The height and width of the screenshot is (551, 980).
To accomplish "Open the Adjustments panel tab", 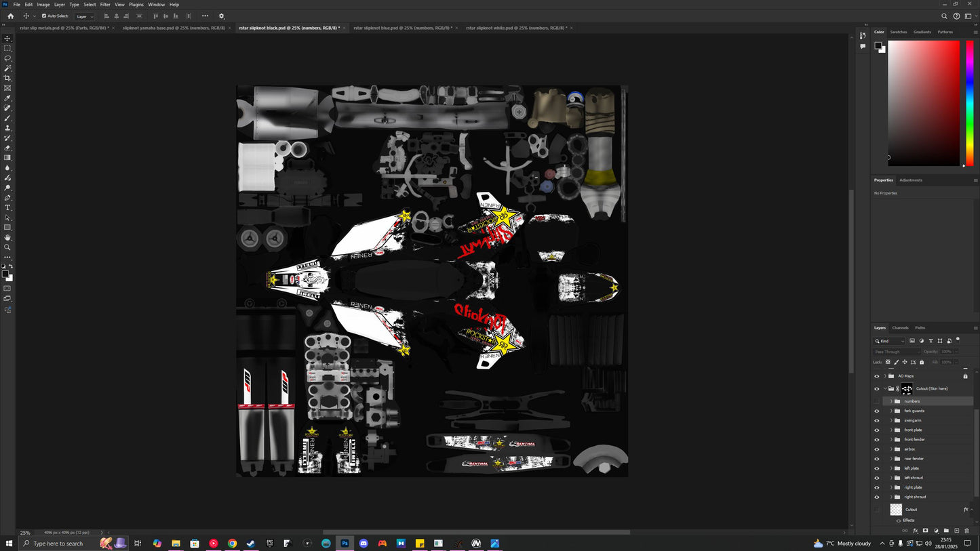I will [x=911, y=180].
